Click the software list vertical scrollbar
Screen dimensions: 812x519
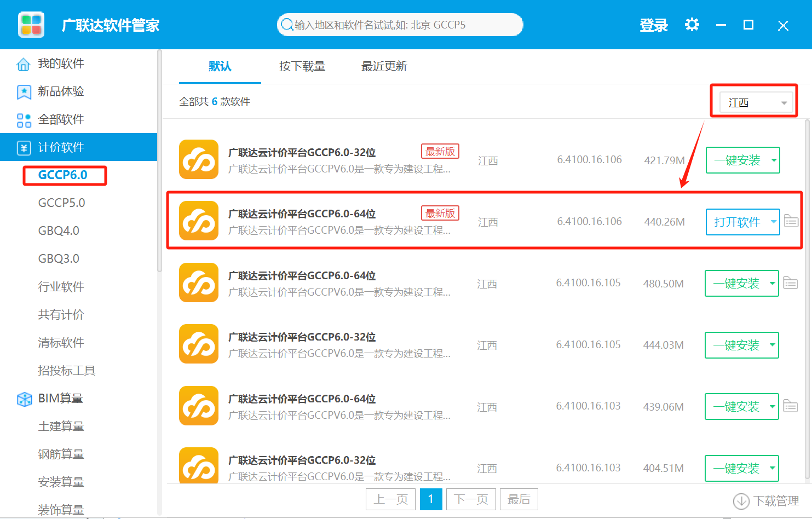click(x=807, y=298)
